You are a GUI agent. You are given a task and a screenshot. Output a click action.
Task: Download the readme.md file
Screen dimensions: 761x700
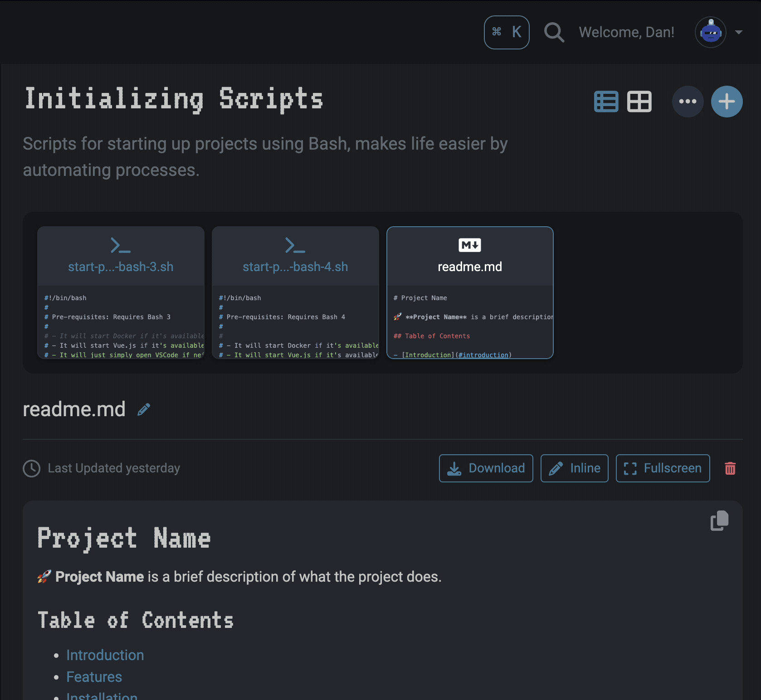pyautogui.click(x=486, y=468)
